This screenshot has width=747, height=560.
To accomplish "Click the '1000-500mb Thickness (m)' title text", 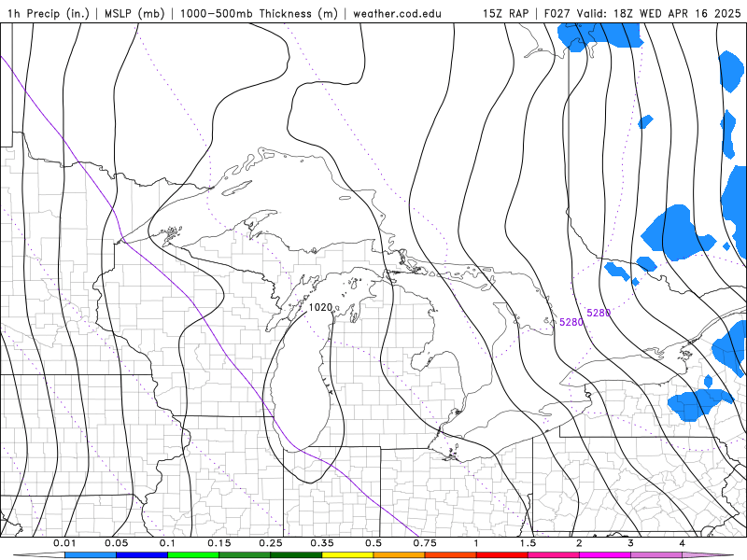I will point(259,13).
